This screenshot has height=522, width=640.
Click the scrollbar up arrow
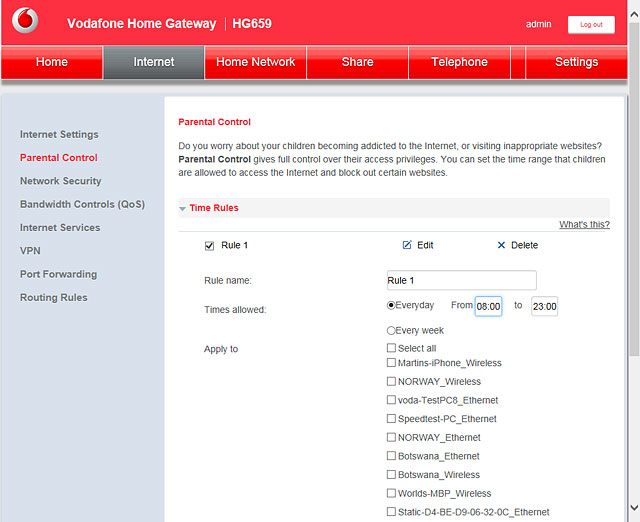[634, 15]
